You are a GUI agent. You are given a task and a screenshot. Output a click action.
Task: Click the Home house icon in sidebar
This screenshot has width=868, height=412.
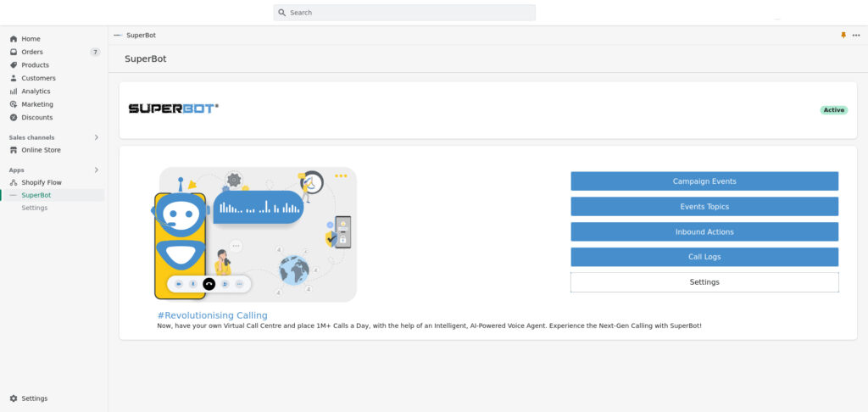[14, 39]
